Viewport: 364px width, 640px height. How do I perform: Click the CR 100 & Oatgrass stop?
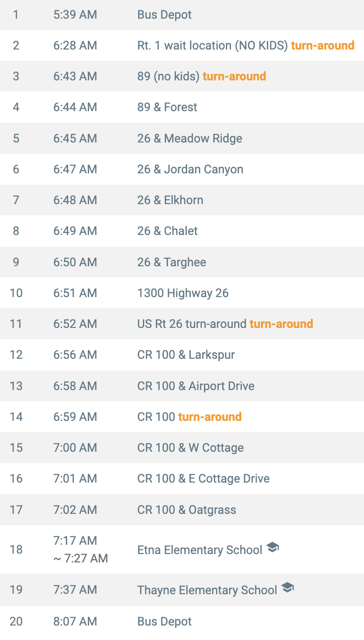(x=187, y=510)
